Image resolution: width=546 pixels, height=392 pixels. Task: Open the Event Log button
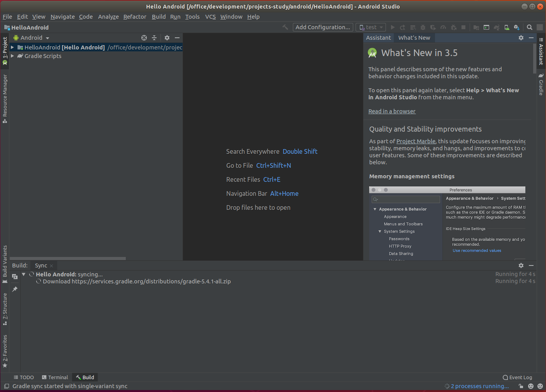click(x=518, y=377)
